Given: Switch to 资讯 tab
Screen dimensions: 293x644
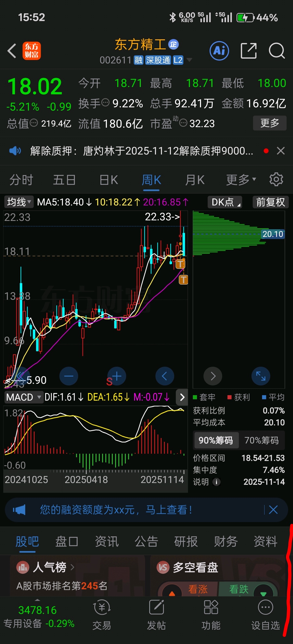Looking at the screenshot, I should coord(107,542).
